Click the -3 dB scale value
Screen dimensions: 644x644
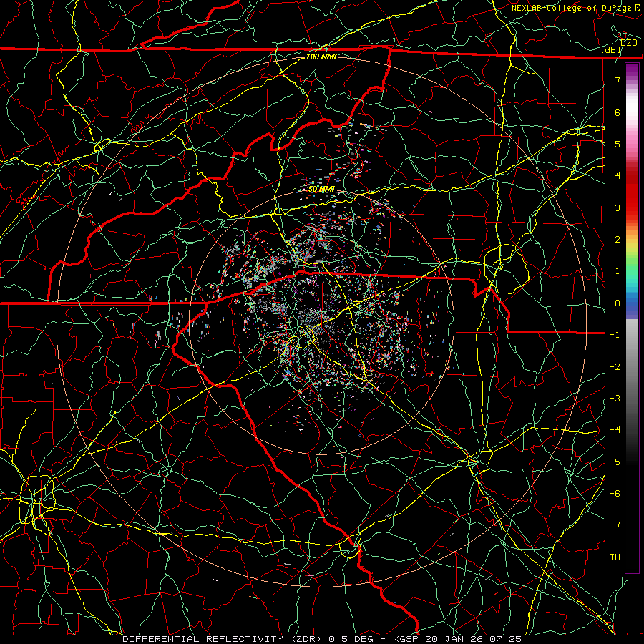(615, 399)
